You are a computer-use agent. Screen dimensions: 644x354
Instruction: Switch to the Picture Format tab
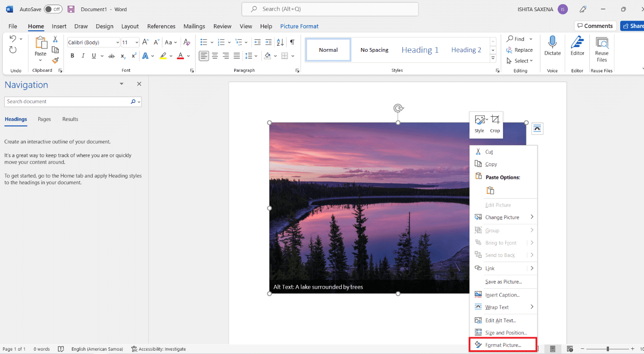click(299, 26)
